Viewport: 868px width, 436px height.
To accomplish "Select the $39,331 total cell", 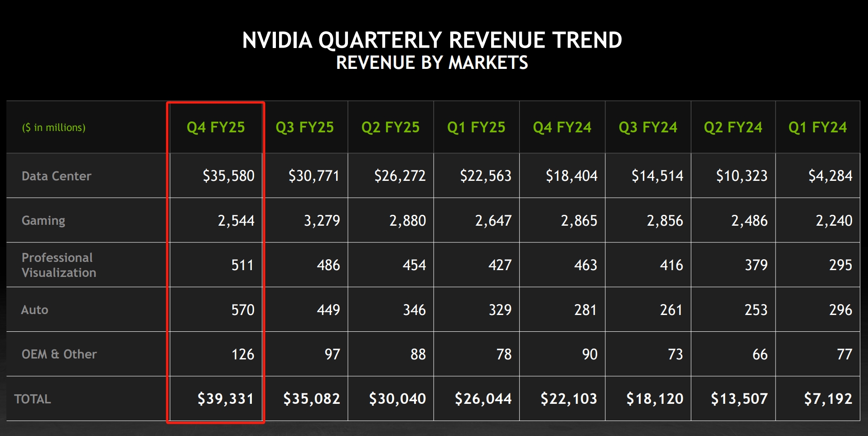I will tap(226, 399).
